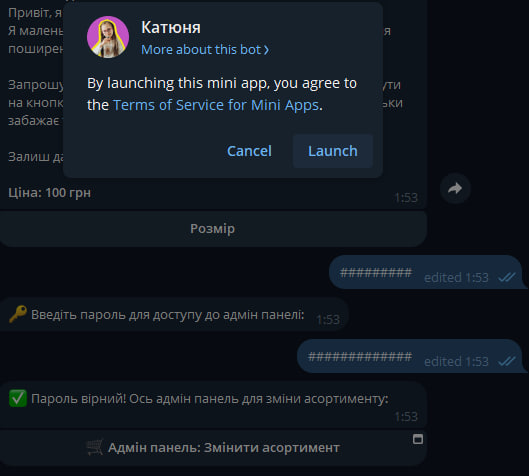Click the shopping cart icon on admin button
This screenshot has height=476, width=529.
point(94,448)
